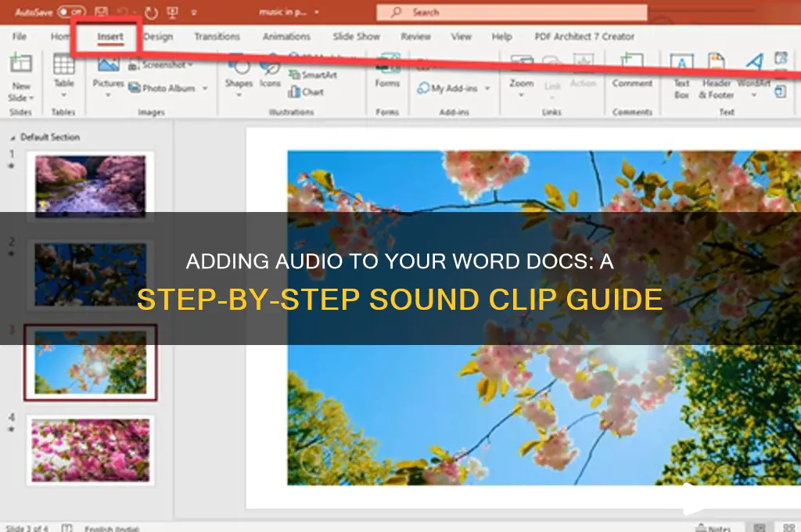Open the file name dropdown in title bar
Image resolution: width=801 pixels, height=532 pixels.
(x=317, y=13)
